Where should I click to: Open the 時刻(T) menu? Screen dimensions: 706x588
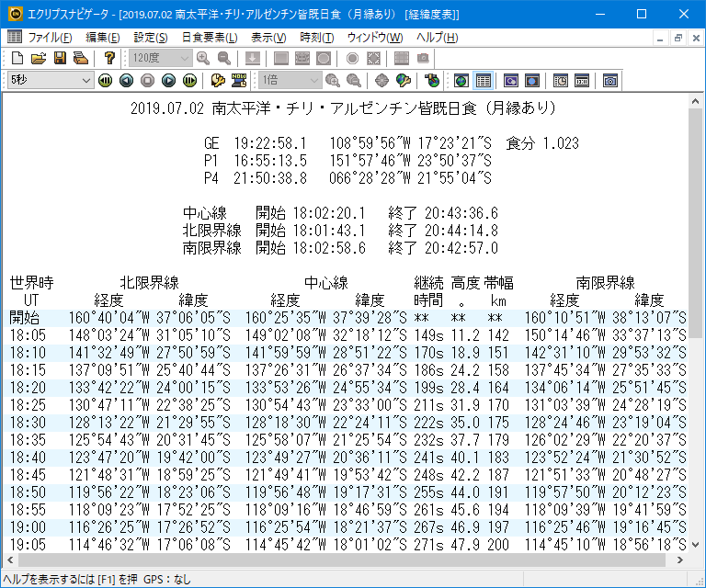tap(316, 38)
